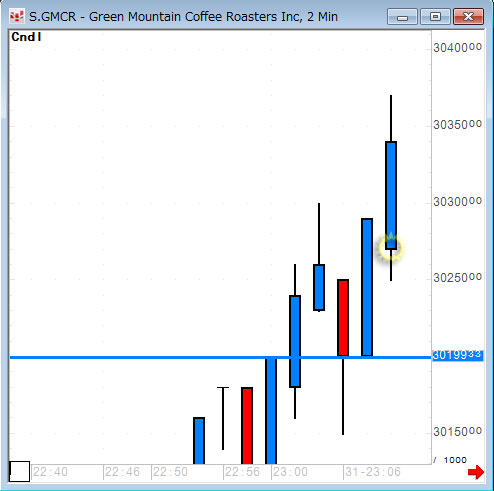
Task: Click the 3040000 price axis label
Action: pyautogui.click(x=457, y=48)
